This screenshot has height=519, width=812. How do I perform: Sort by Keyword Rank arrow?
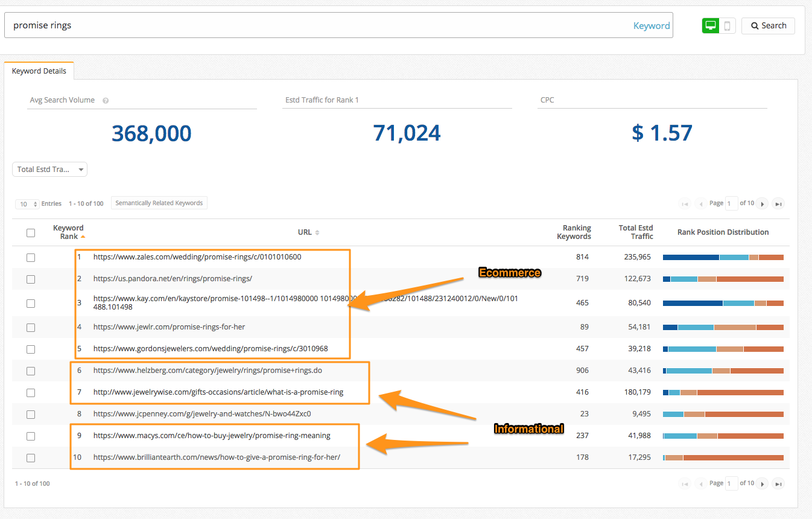[x=83, y=237]
